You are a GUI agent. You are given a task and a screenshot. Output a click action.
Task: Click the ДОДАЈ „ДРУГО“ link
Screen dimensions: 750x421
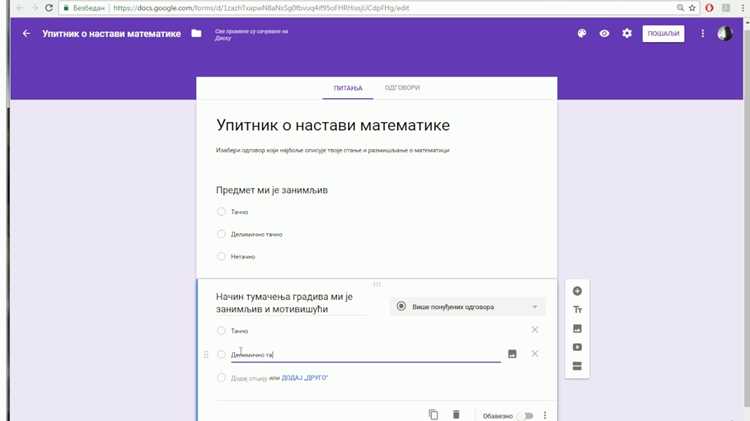click(x=304, y=378)
